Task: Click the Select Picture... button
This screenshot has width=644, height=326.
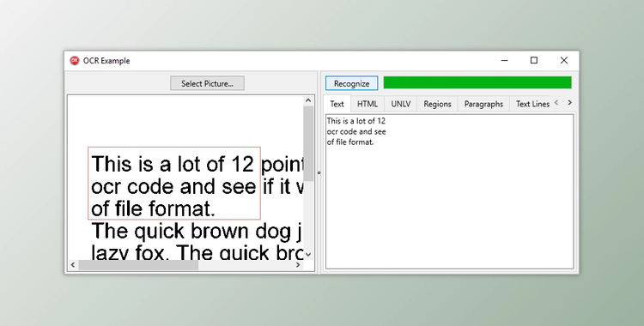Action: pos(207,83)
